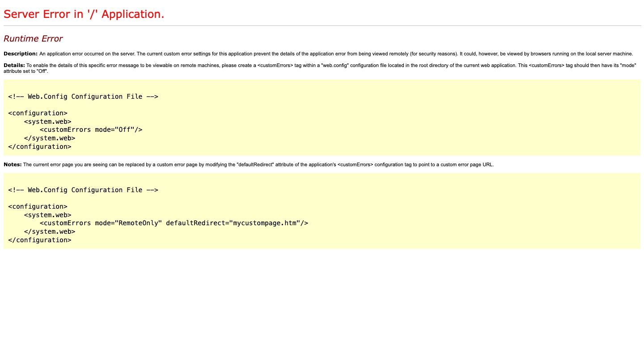Click the Web.Config comment in the first code block
This screenshot has width=644, height=362.
point(83,97)
